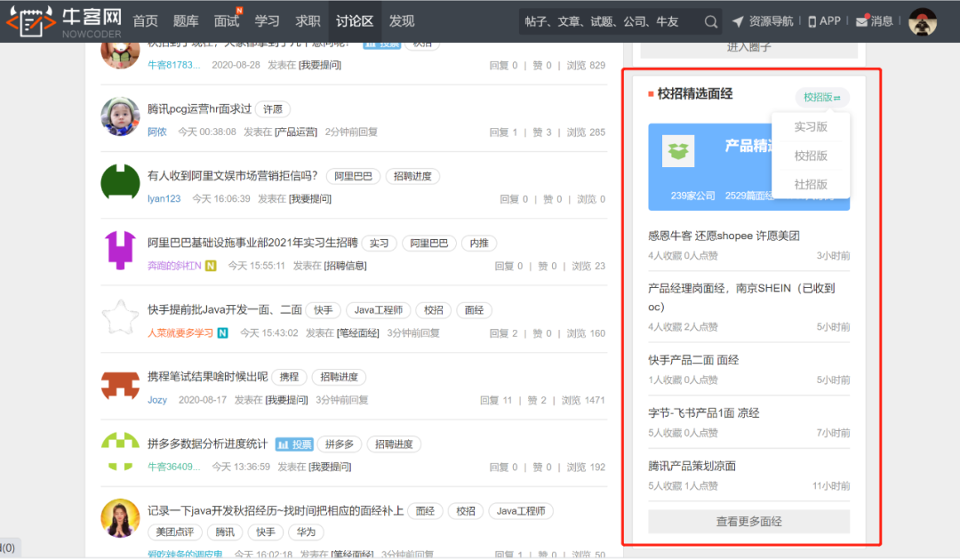Viewport: 960px width, 560px height.
Task: Open post 腾讯pcg运营hr面求过
Action: click(200, 109)
